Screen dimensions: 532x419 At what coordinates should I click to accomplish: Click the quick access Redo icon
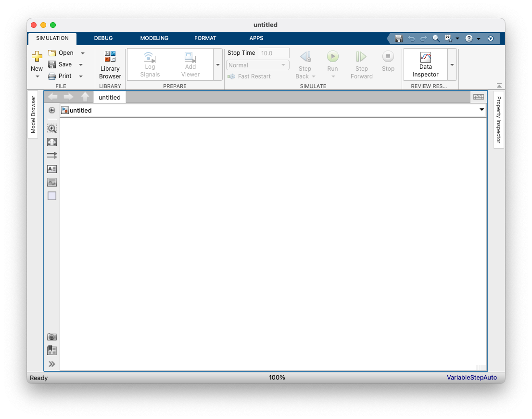(423, 38)
